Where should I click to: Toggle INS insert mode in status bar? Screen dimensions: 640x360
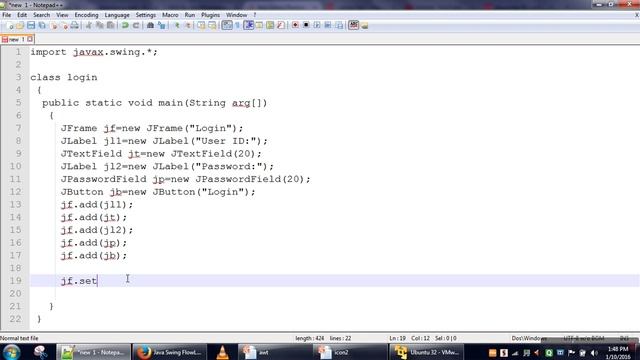624,338
